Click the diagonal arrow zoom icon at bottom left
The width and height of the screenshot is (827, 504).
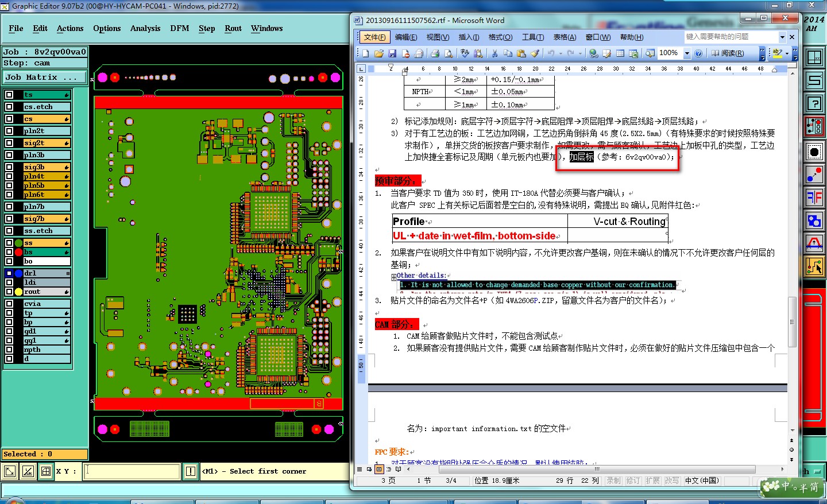(x=10, y=471)
